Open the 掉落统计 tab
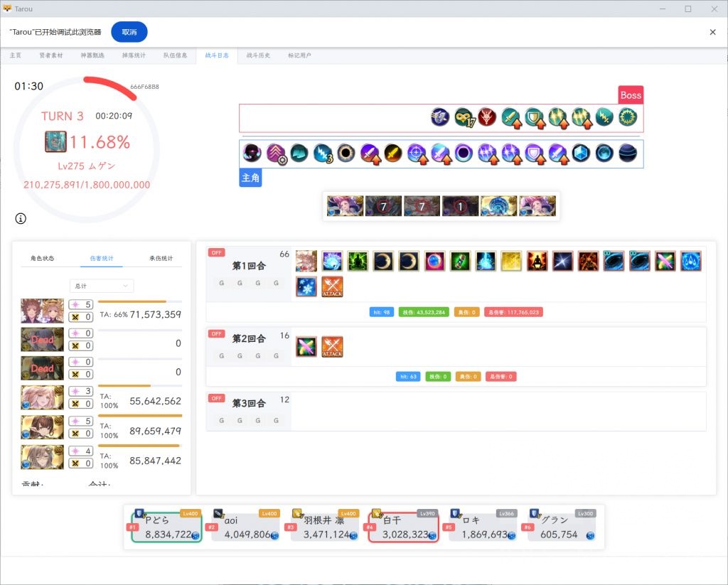Screen dimensions: 728x585 tap(134, 55)
